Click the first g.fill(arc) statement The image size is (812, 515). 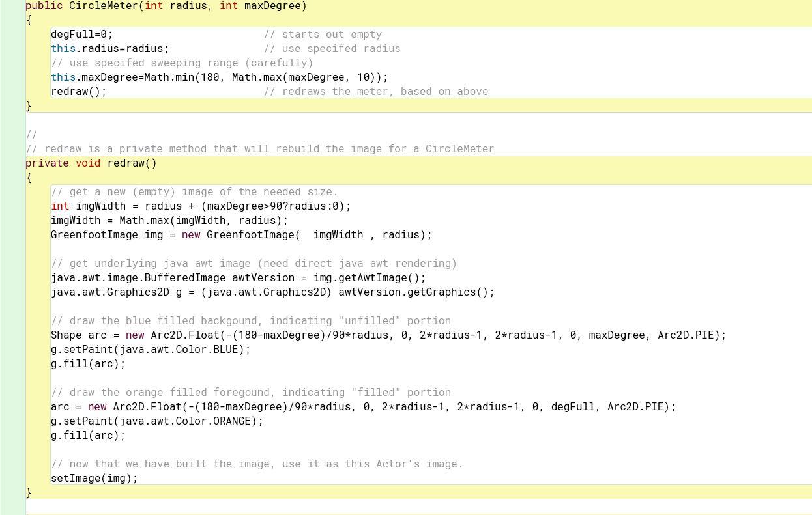pyautogui.click(x=88, y=363)
